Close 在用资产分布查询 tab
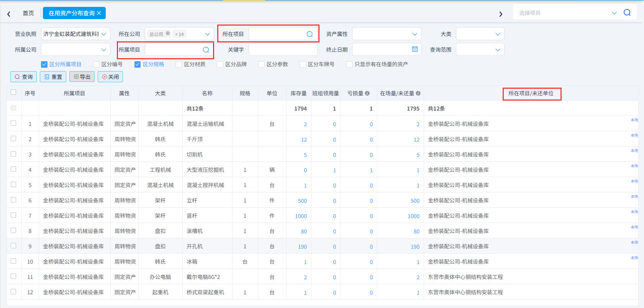Screen dimensions: 644x308 [99, 13]
